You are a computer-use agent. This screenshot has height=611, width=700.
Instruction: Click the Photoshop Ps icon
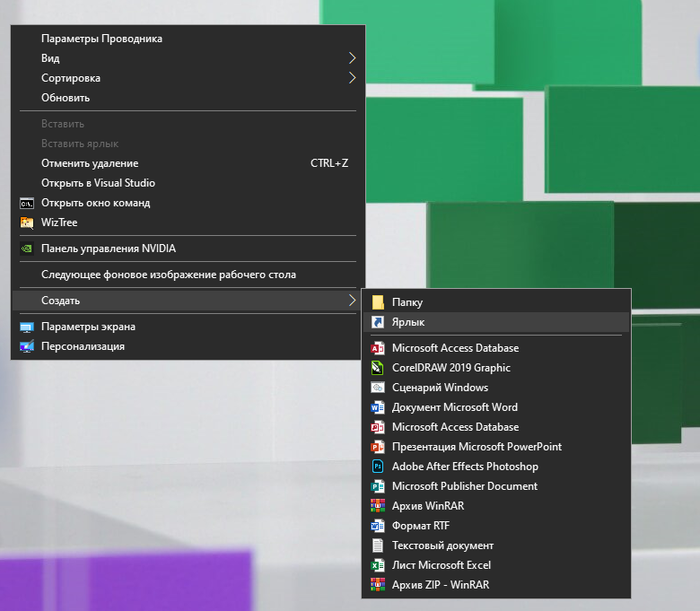pyautogui.click(x=378, y=466)
